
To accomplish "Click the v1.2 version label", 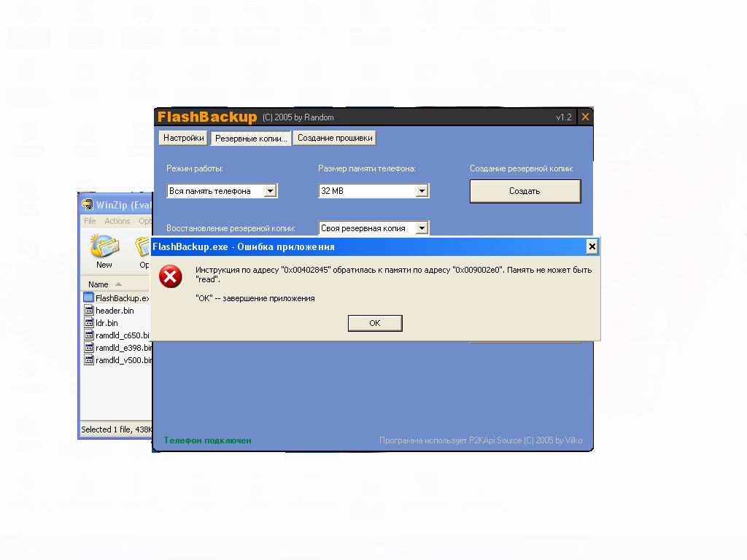I will (564, 117).
